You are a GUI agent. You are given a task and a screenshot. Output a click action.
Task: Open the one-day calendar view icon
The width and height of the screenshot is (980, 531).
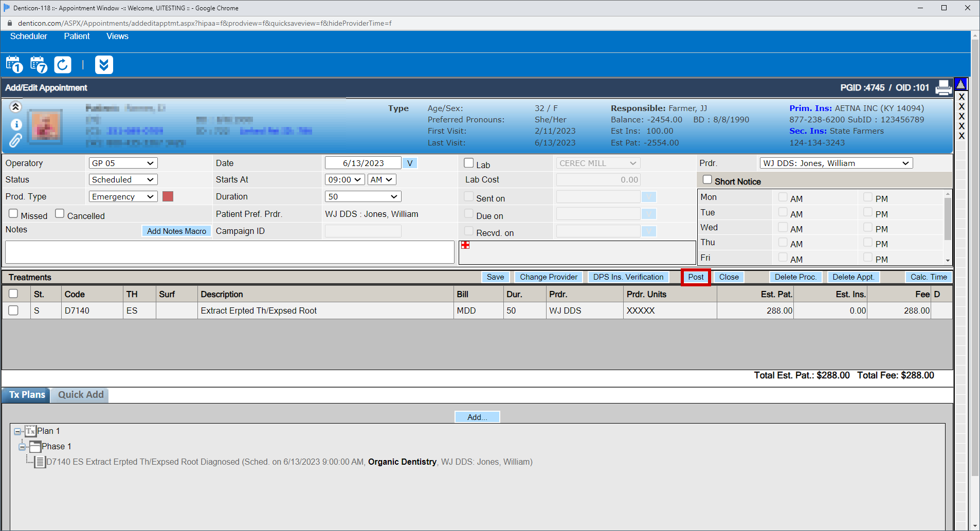(14, 65)
